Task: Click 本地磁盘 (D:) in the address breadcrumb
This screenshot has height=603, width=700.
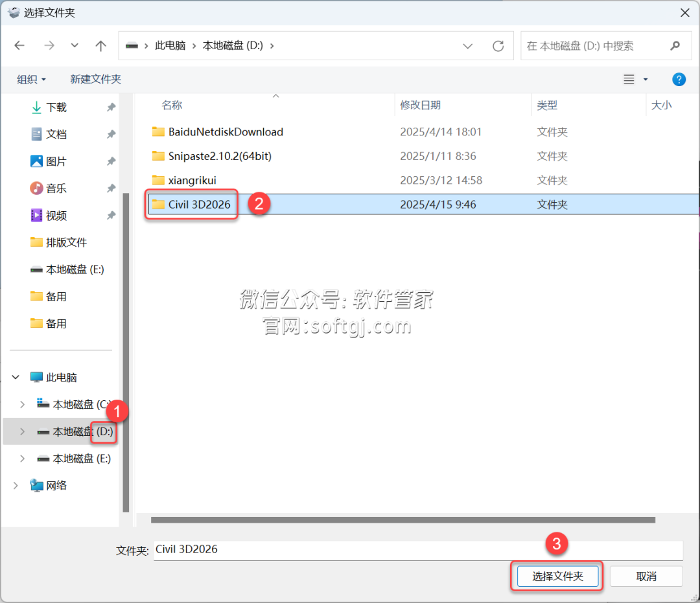Action: (233, 45)
